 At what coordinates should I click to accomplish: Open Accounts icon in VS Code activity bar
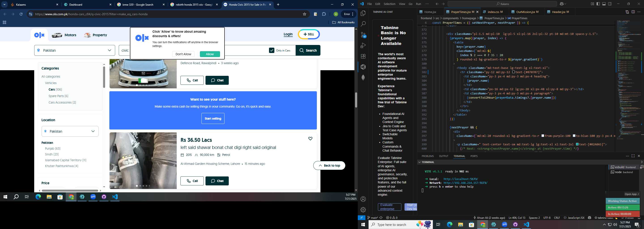pyautogui.click(x=363, y=199)
